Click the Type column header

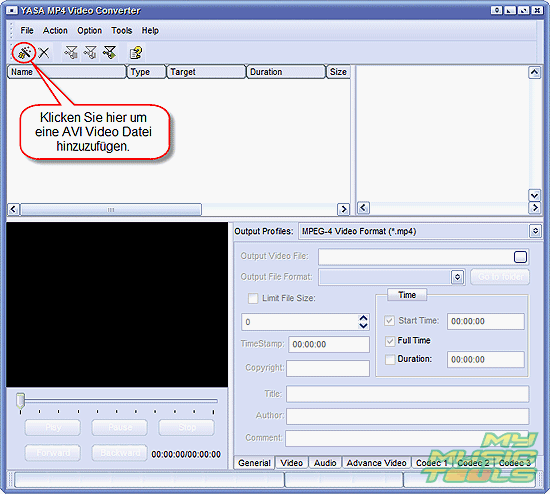pos(146,72)
